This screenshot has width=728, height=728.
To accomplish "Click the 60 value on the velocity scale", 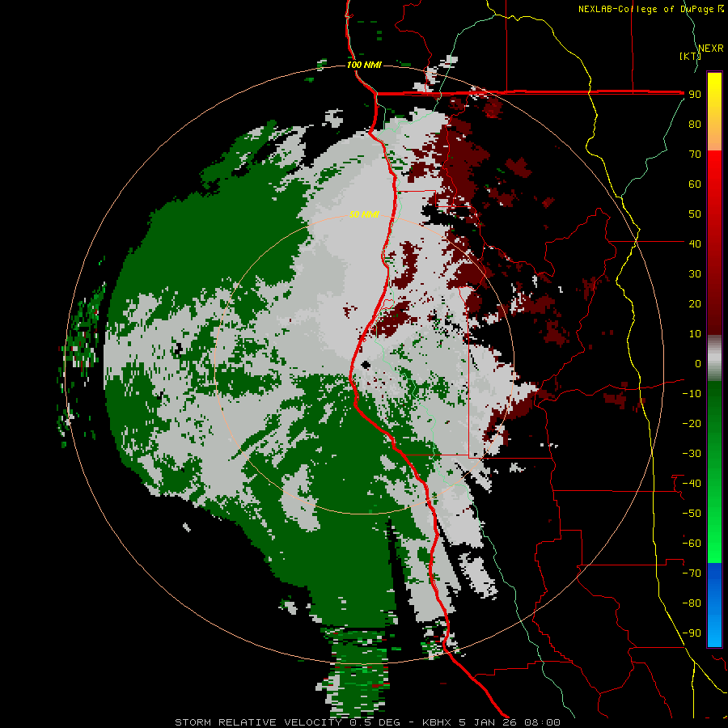I will pos(695,184).
